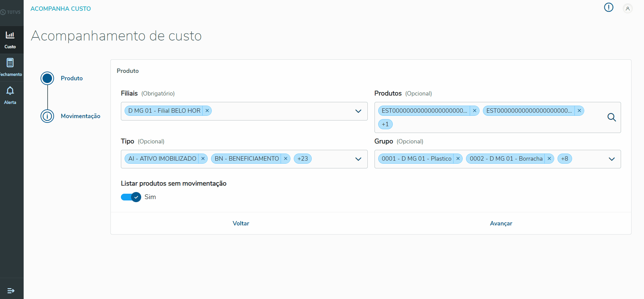Click the Avançar button

501,223
